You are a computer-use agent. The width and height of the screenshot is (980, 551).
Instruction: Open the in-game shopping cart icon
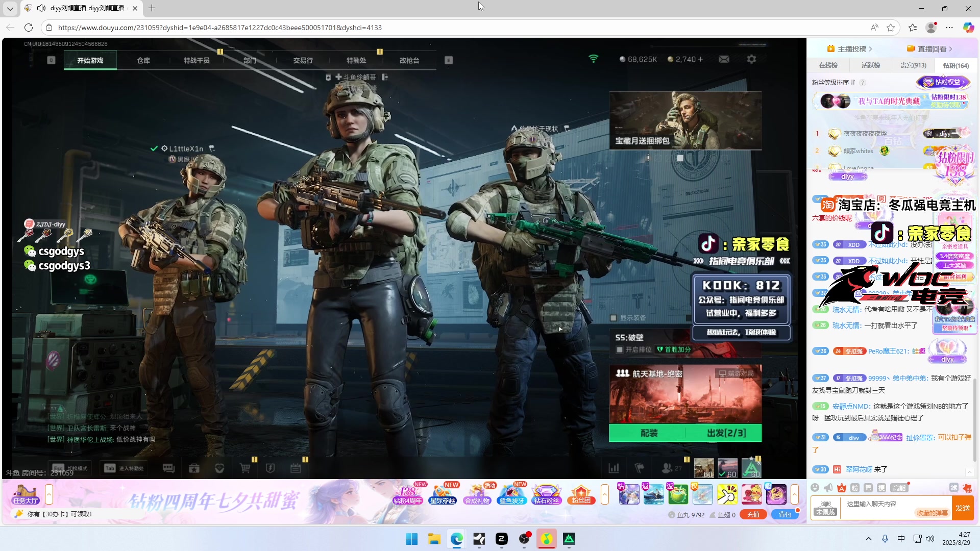(245, 468)
